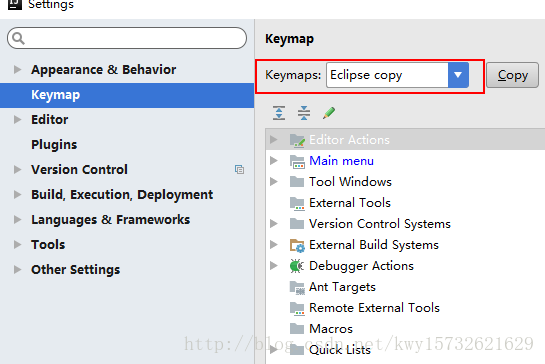
Task: Click the green pencil edit shortcut icon
Action: (x=329, y=113)
